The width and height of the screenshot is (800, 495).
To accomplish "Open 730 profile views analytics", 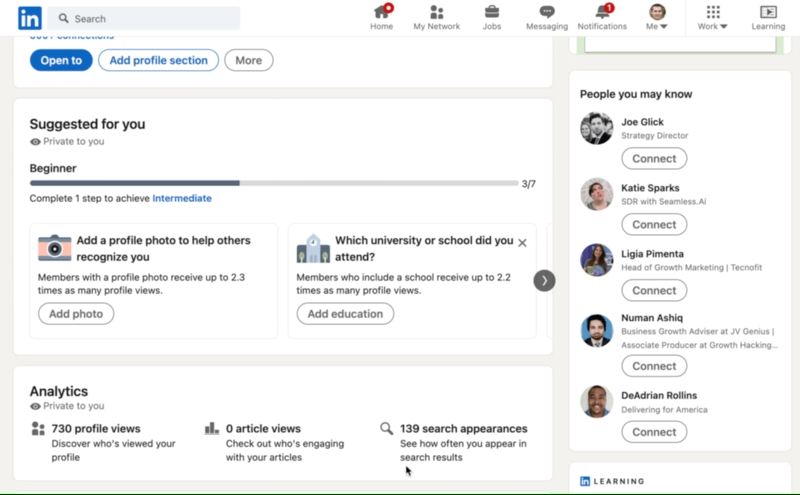I will 96,429.
